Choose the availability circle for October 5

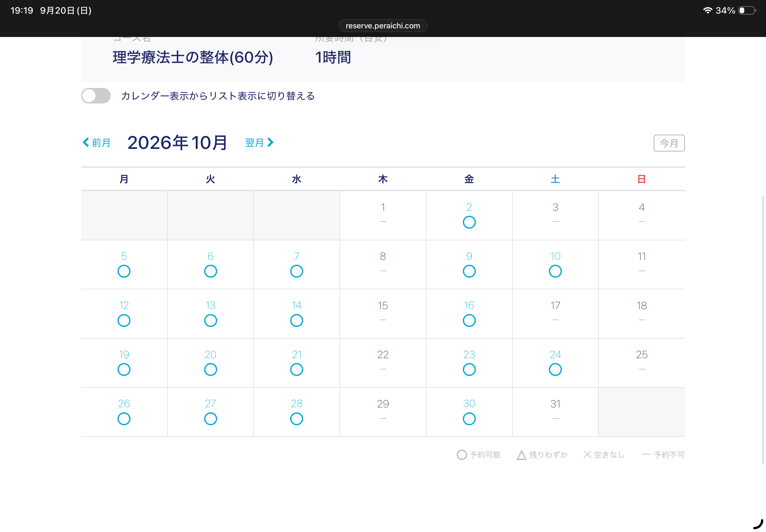[x=124, y=271]
